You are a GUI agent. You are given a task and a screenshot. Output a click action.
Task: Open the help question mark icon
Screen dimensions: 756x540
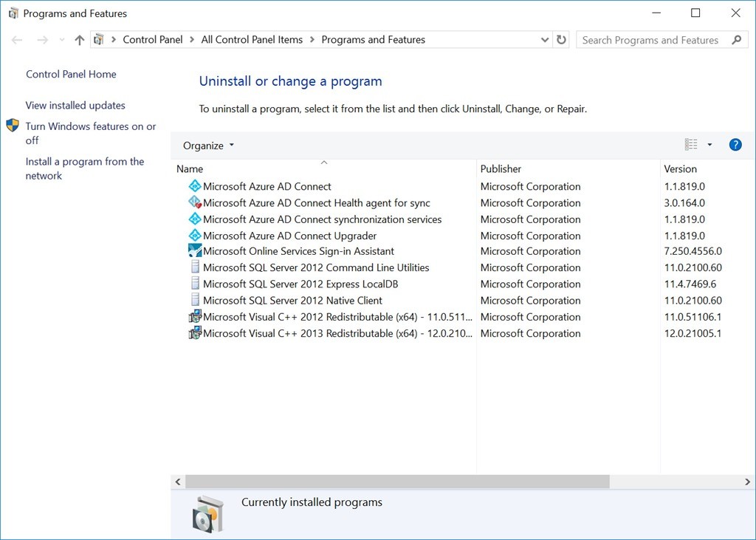(x=735, y=144)
